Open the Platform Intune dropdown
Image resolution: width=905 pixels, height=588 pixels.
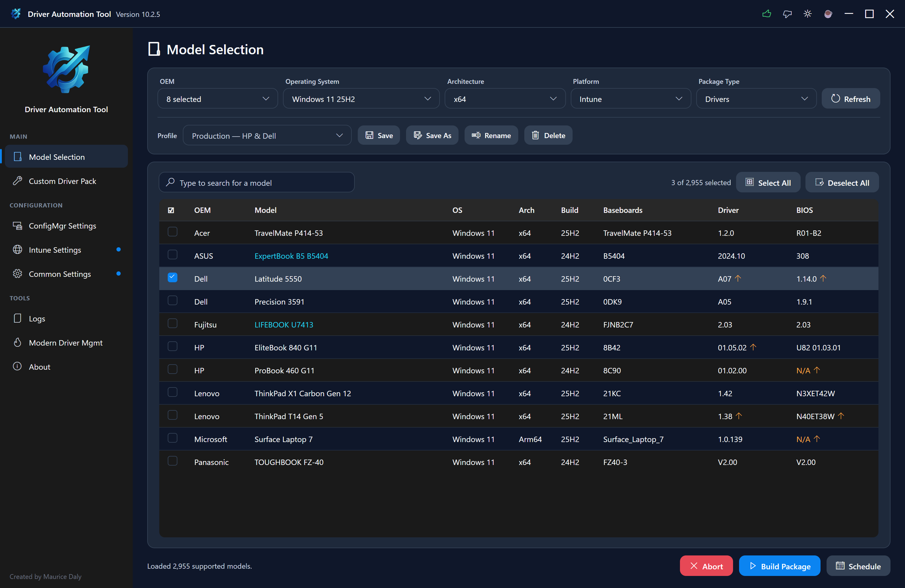630,99
